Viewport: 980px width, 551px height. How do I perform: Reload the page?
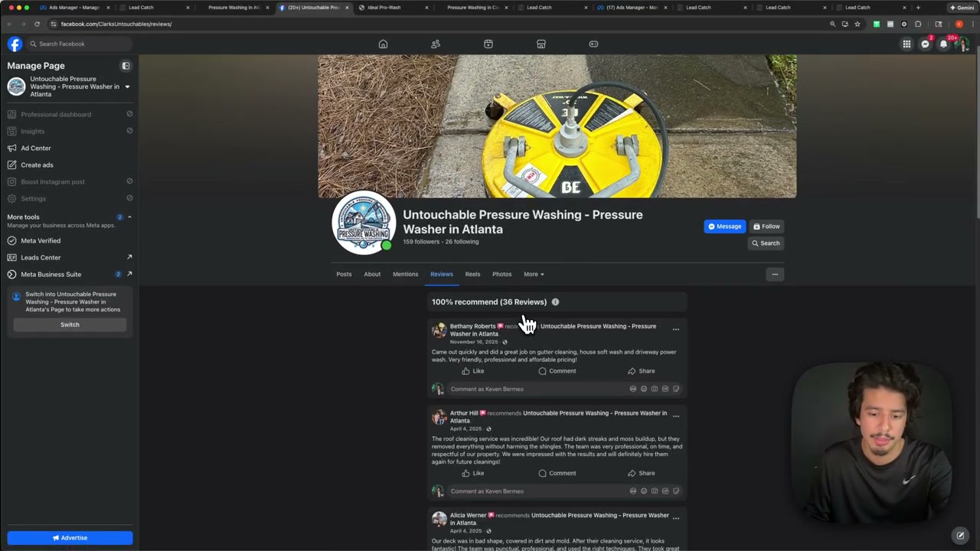coord(37,24)
